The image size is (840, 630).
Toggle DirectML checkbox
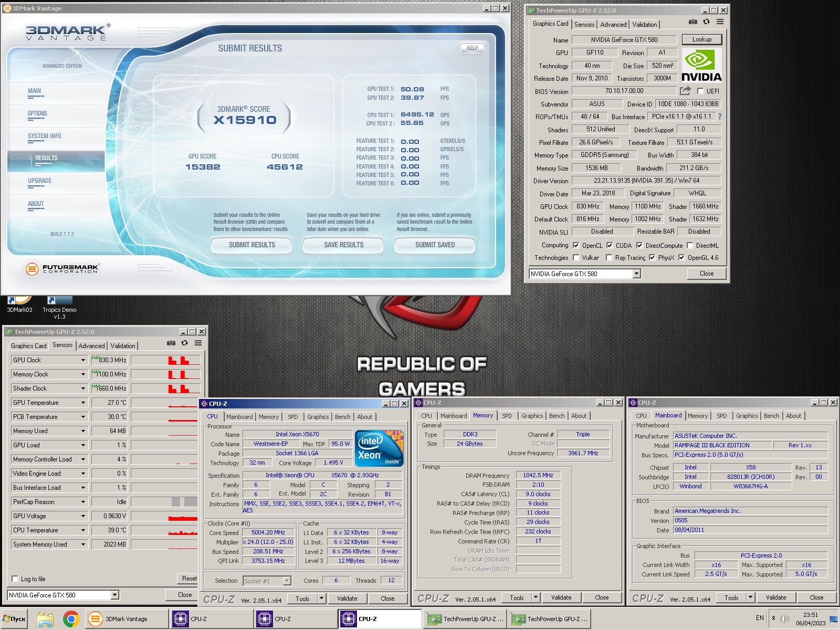(690, 245)
